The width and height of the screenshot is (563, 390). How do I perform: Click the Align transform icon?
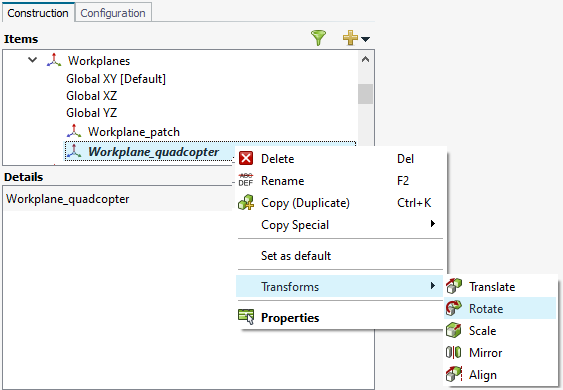[454, 375]
